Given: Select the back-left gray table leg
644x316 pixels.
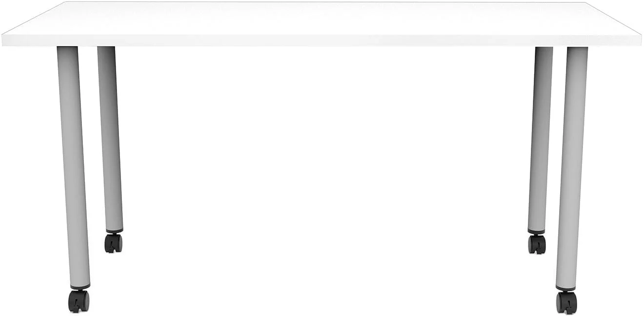Looking at the screenshot, I should pos(110,139).
